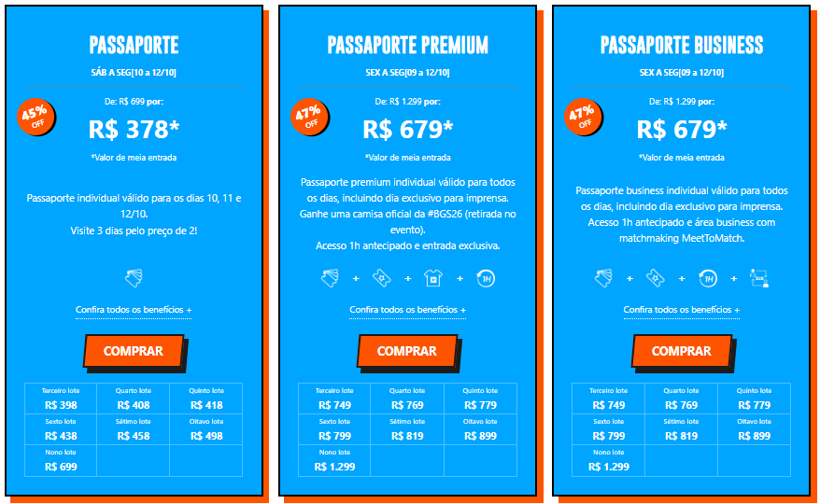This screenshot has height=504, width=820.
Task: Expand 'Confira todos os benefícios' under Passaporte
Action: (134, 310)
